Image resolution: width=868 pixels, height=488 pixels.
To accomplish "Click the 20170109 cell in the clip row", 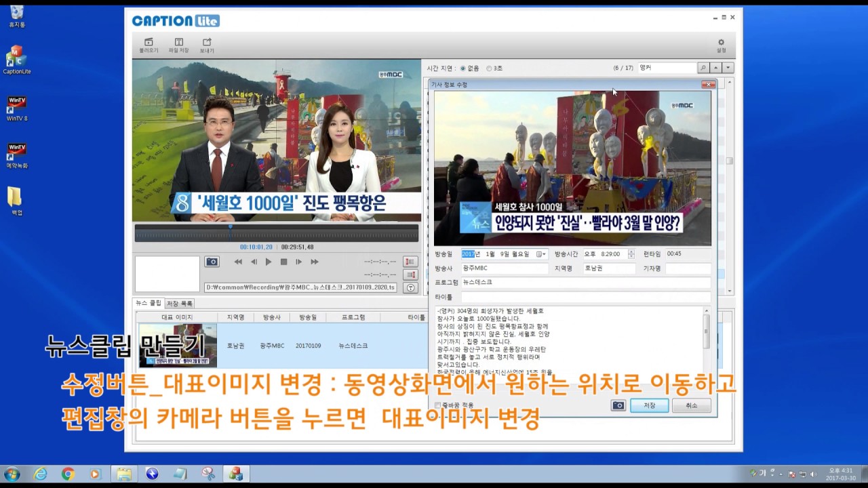I will coord(308,346).
